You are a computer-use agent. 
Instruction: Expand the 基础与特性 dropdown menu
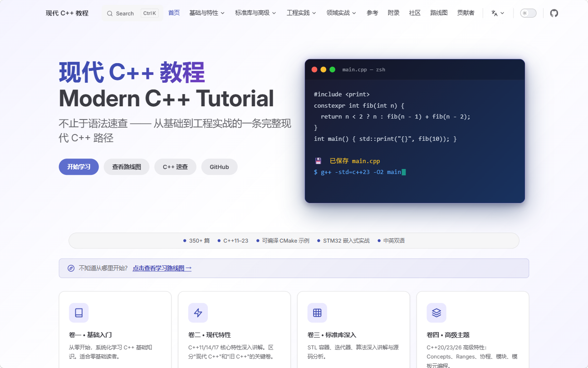click(207, 13)
